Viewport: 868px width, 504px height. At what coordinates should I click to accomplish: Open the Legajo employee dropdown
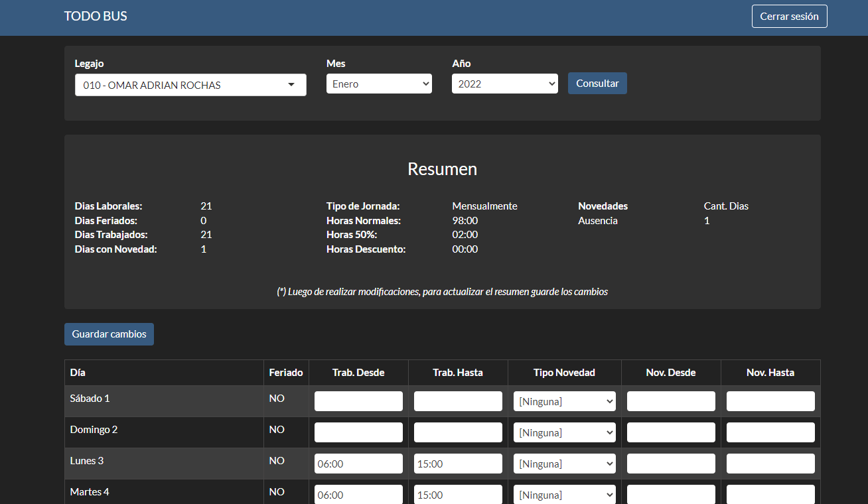click(x=190, y=85)
